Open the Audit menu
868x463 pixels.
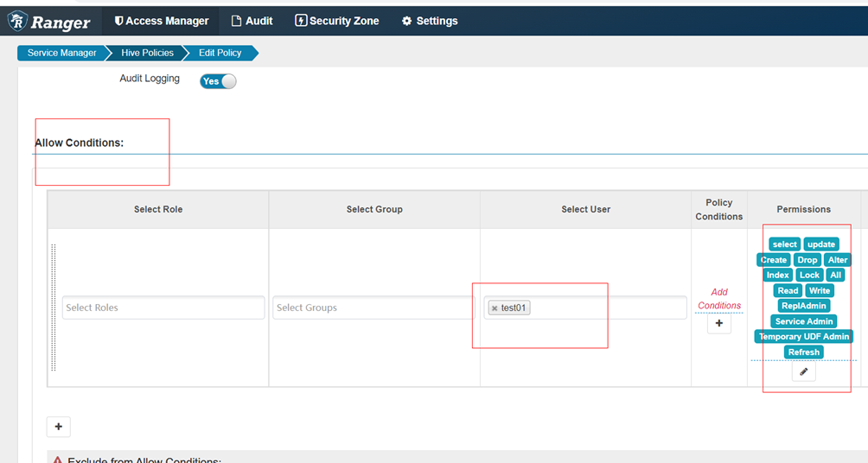tap(252, 21)
